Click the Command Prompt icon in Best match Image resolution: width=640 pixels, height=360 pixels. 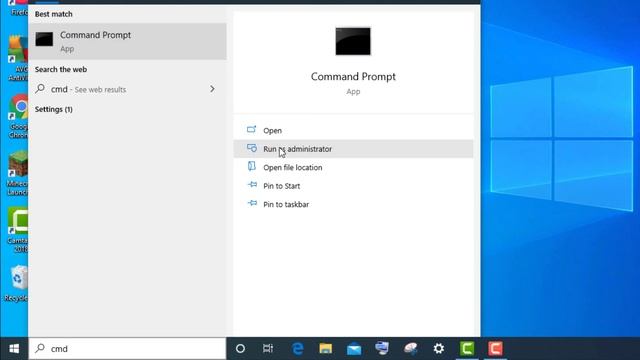tap(44, 40)
